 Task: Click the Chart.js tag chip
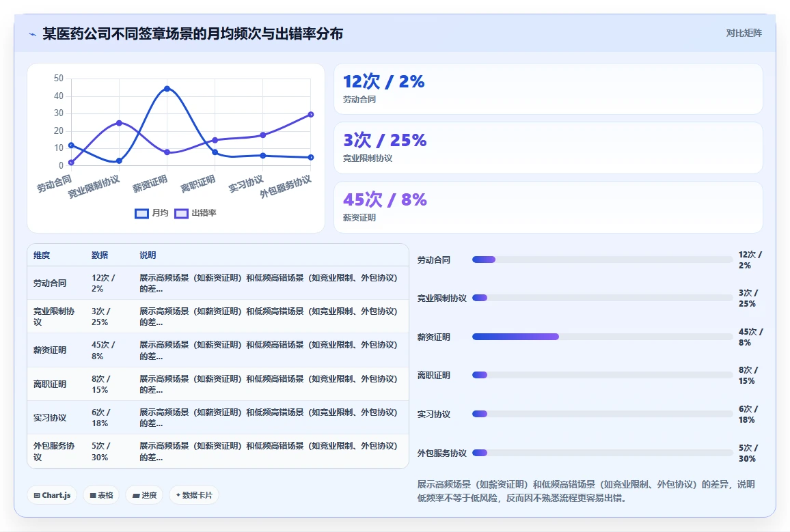pos(52,495)
